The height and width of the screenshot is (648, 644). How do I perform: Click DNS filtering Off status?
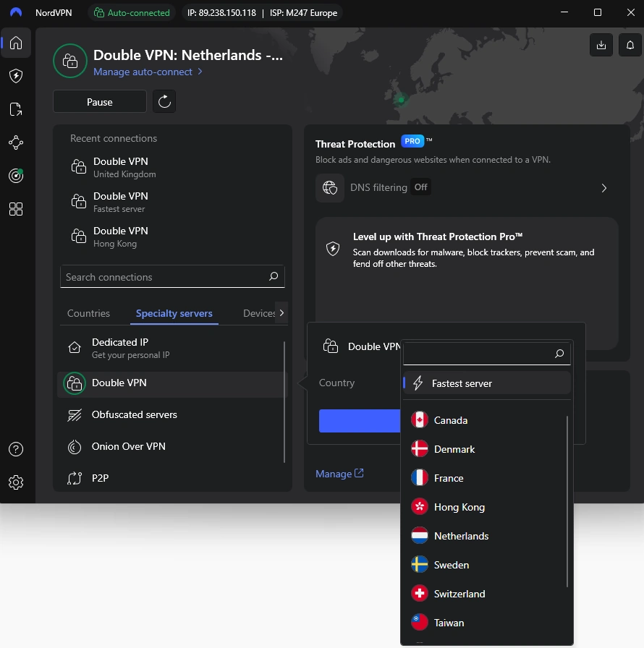pyautogui.click(x=421, y=187)
